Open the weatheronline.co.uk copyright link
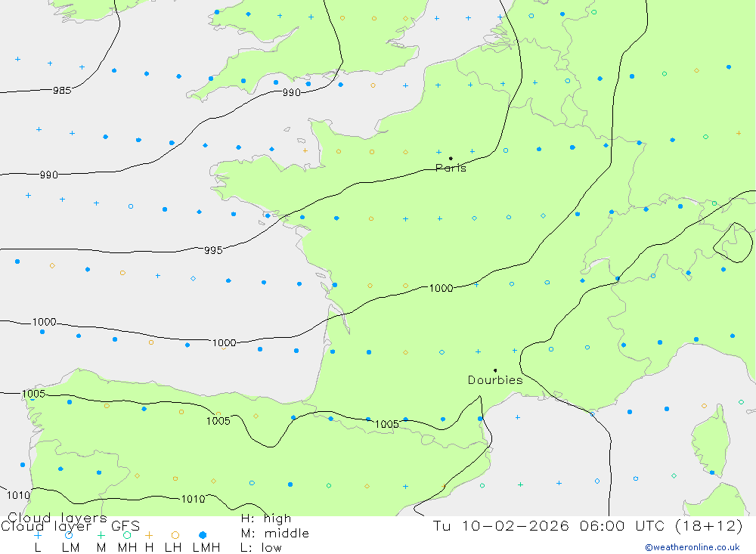The width and height of the screenshot is (756, 554). click(692, 547)
